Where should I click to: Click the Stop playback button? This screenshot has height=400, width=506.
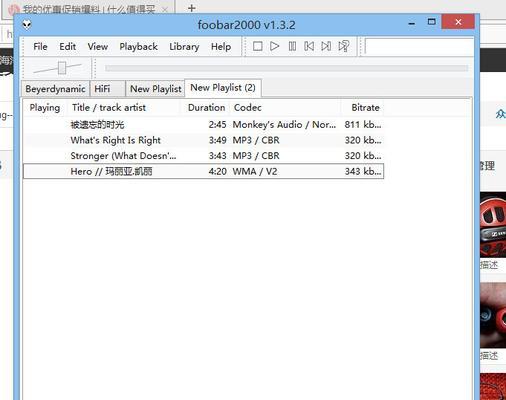pos(257,46)
